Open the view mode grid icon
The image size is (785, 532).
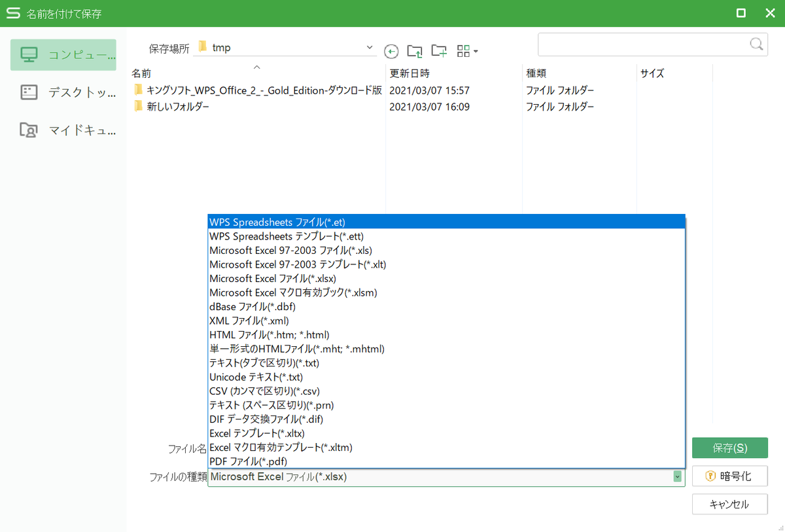464,50
